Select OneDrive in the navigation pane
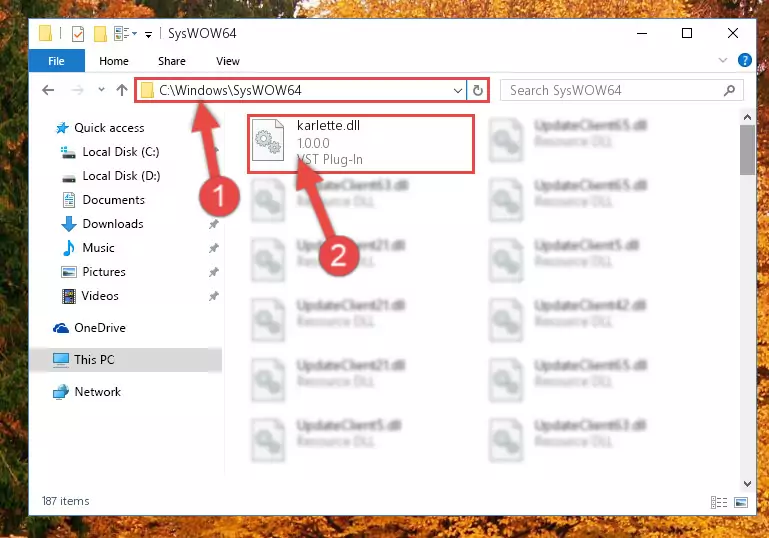769x538 pixels. tap(100, 328)
